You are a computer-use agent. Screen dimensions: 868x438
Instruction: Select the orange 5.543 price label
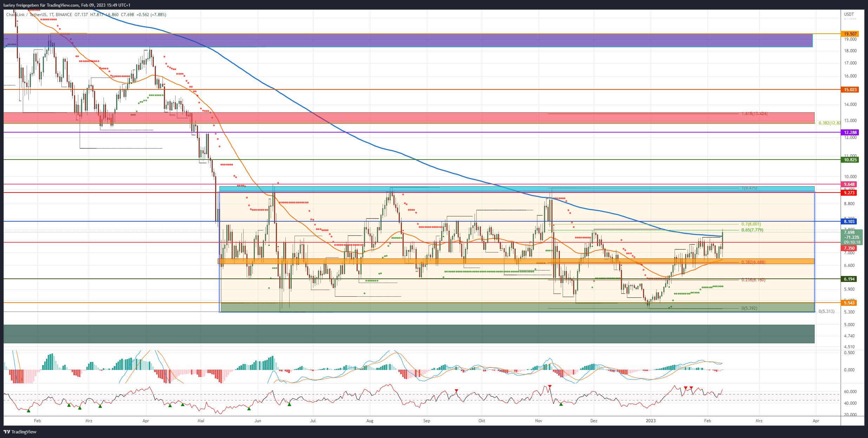[849, 303]
